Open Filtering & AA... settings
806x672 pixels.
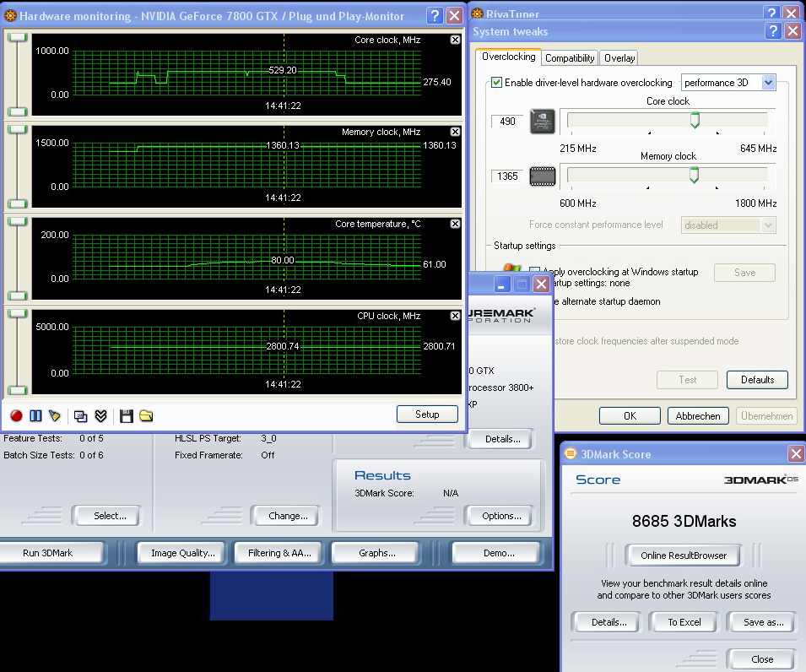pos(279,553)
